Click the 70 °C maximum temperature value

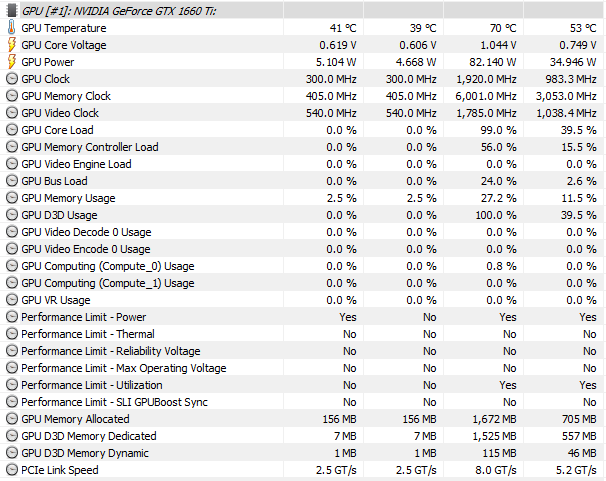click(503, 28)
